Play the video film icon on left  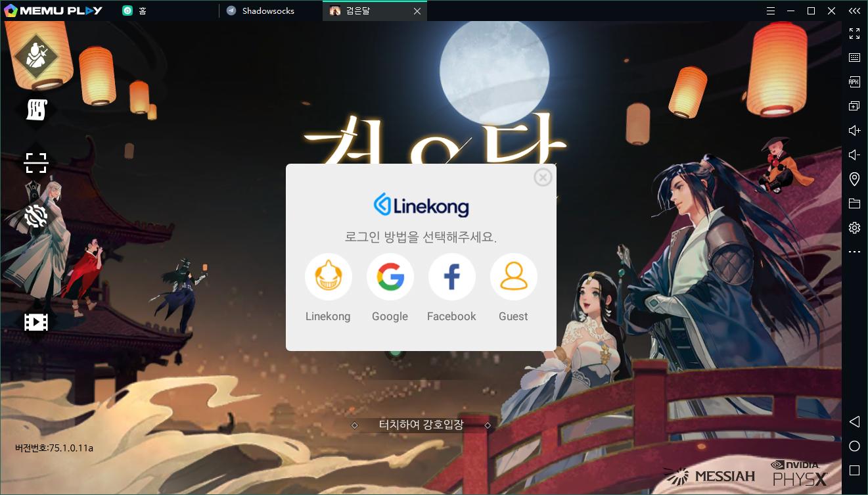click(x=36, y=321)
